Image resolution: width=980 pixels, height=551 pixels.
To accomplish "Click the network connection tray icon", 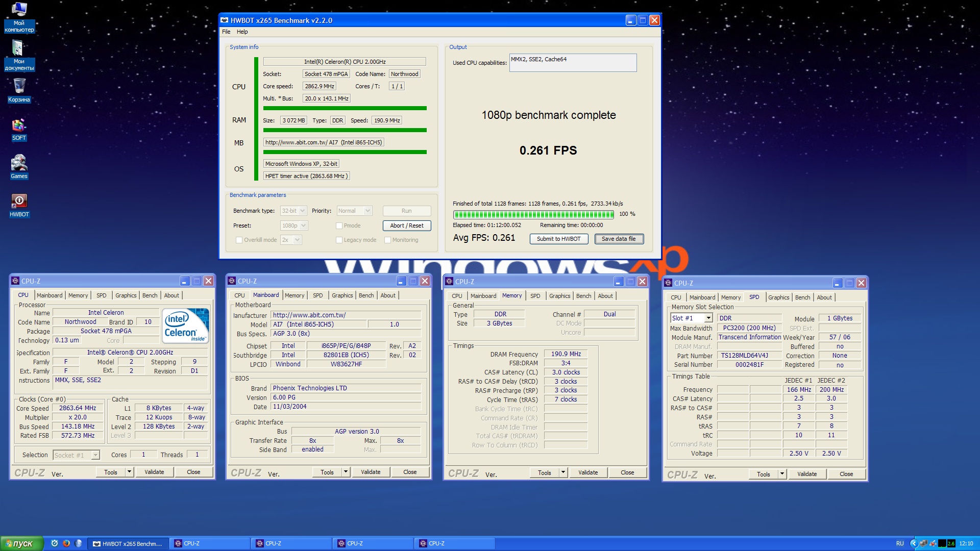I will [x=923, y=543].
